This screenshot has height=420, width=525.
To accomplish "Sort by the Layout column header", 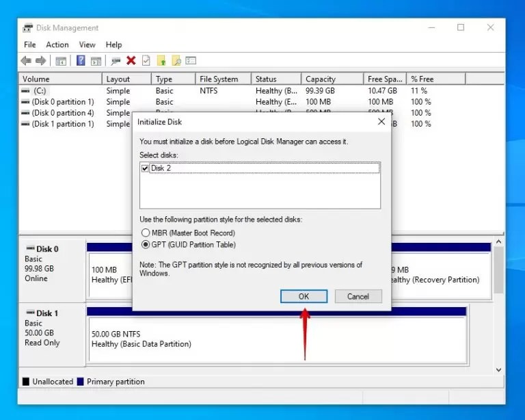I will 126,79.
